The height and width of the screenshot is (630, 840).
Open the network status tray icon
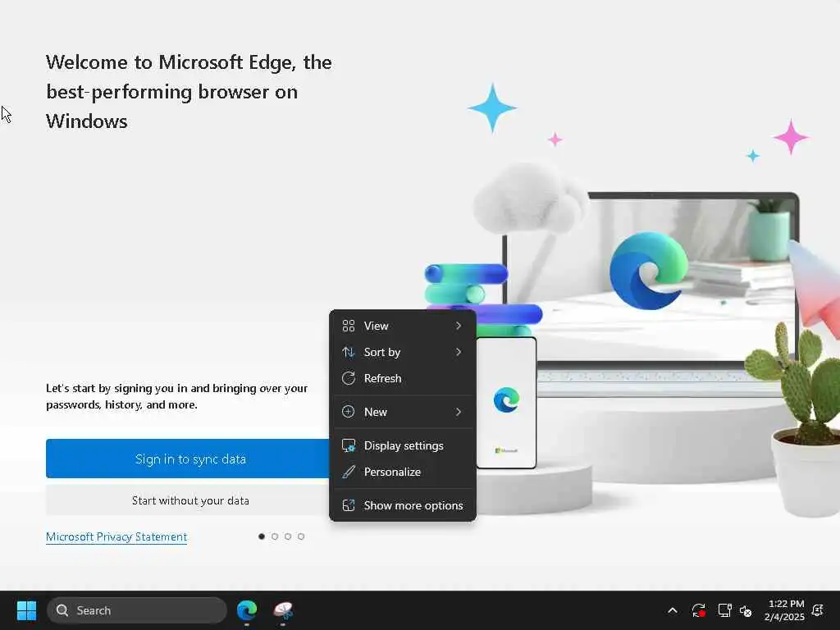[x=724, y=610]
